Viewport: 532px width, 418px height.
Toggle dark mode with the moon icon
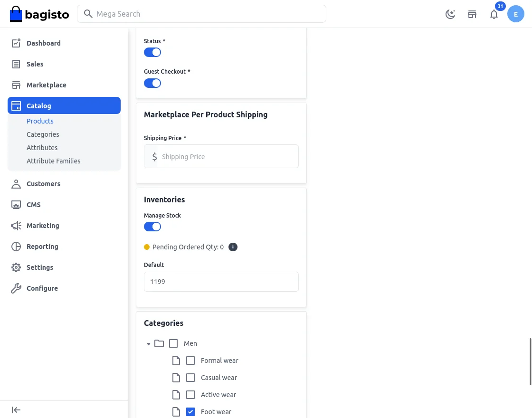coord(450,14)
